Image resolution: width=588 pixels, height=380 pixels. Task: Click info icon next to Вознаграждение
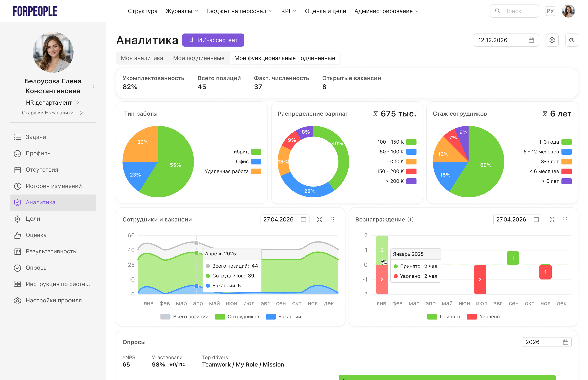tap(411, 219)
